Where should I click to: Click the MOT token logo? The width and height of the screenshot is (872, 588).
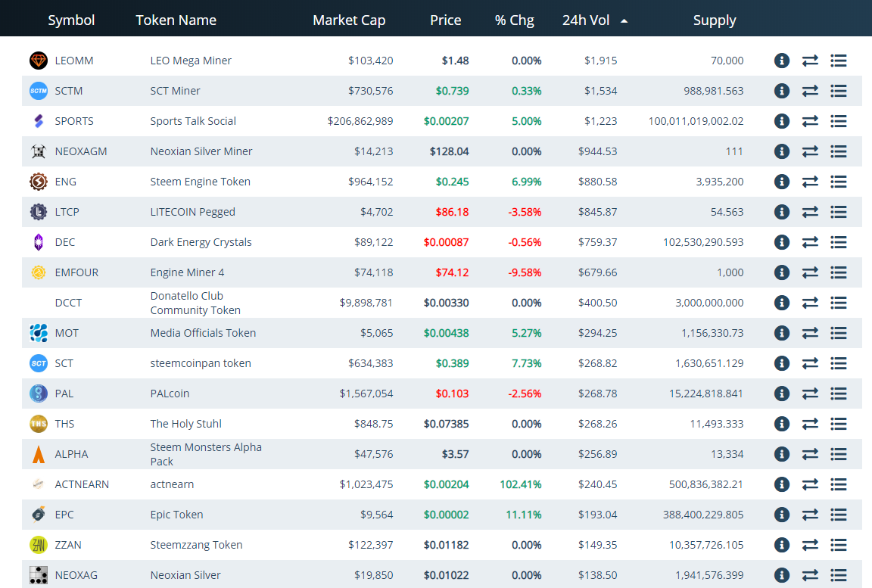point(39,333)
